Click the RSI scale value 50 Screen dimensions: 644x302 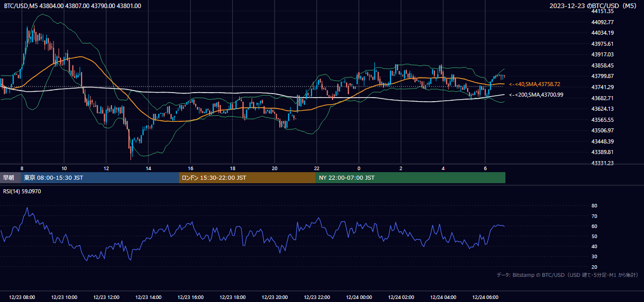coord(594,236)
